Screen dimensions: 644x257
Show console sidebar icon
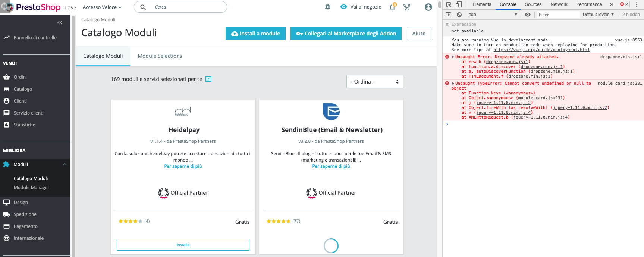tap(449, 15)
